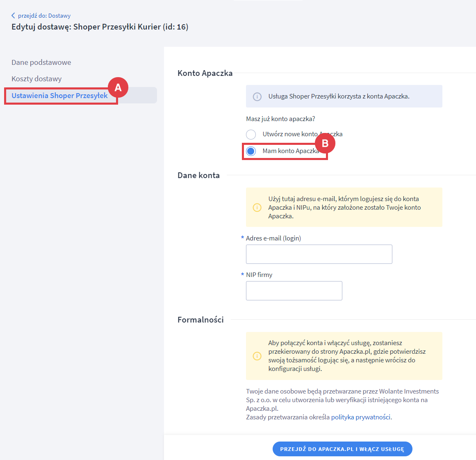Click the 'NIP firmy' field label
The width and height of the screenshot is (476, 460).
pos(259,275)
